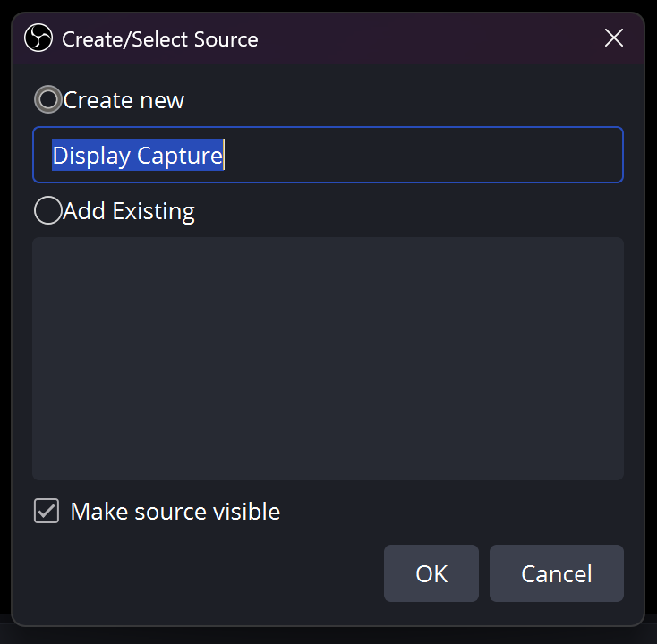Click the empty circle beside Add Existing
The width and height of the screenshot is (657, 644).
48,210
